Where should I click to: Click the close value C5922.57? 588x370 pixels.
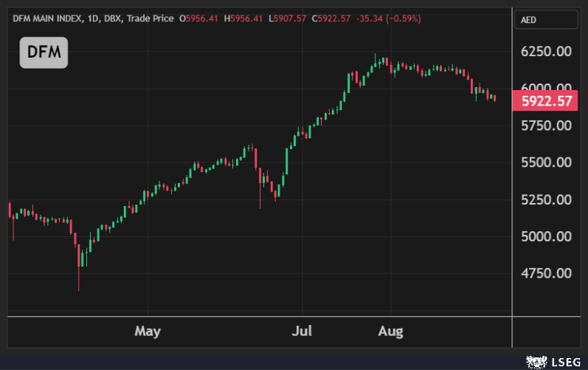click(331, 18)
